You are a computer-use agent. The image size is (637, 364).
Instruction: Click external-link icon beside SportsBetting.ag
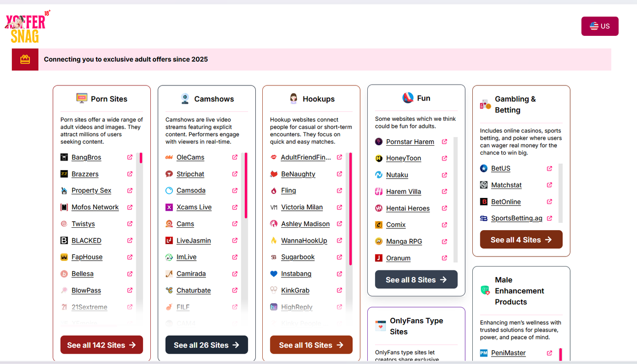click(x=549, y=218)
